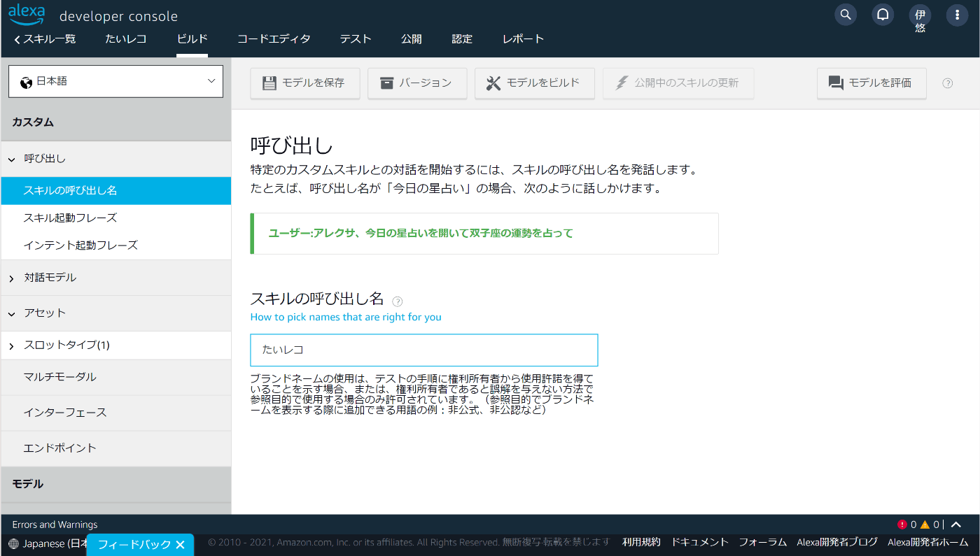This screenshot has width=980, height=556.
Task: Switch to the レポート tab
Action: [523, 39]
